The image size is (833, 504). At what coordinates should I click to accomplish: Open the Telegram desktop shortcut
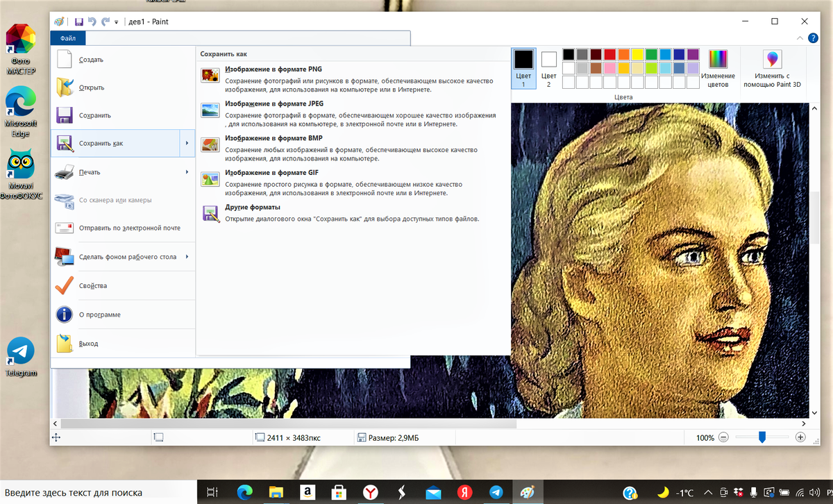coord(20,357)
